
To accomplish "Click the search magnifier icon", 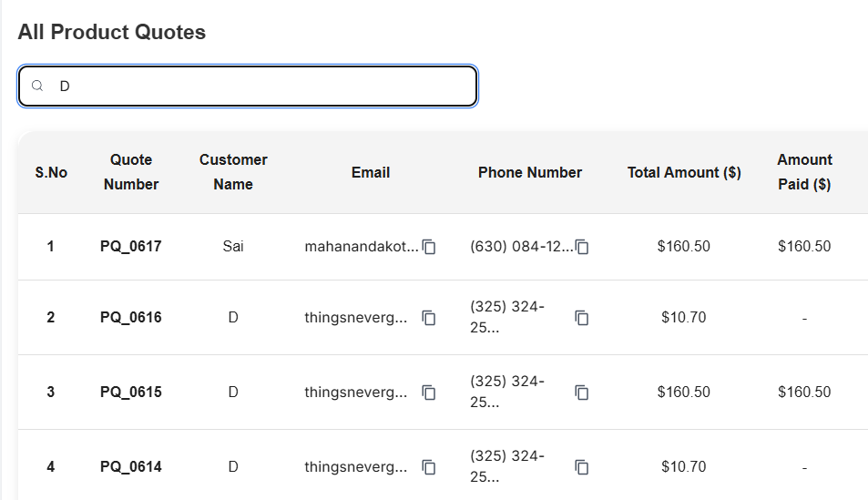I will 37,87.
